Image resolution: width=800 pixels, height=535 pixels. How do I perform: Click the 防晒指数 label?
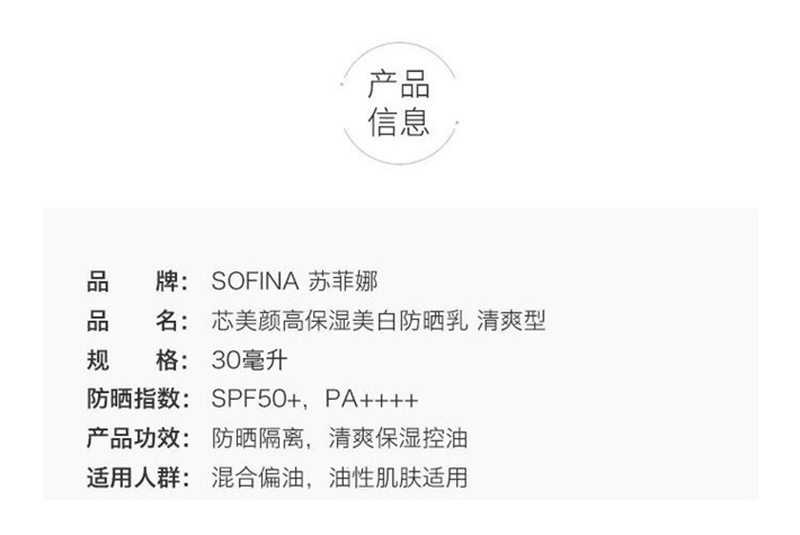137,399
